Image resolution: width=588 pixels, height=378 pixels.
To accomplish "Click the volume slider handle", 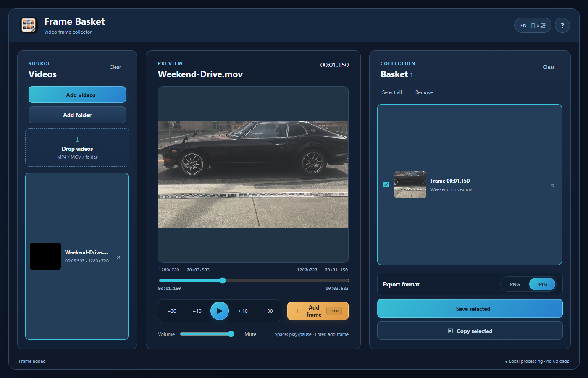I will point(231,334).
